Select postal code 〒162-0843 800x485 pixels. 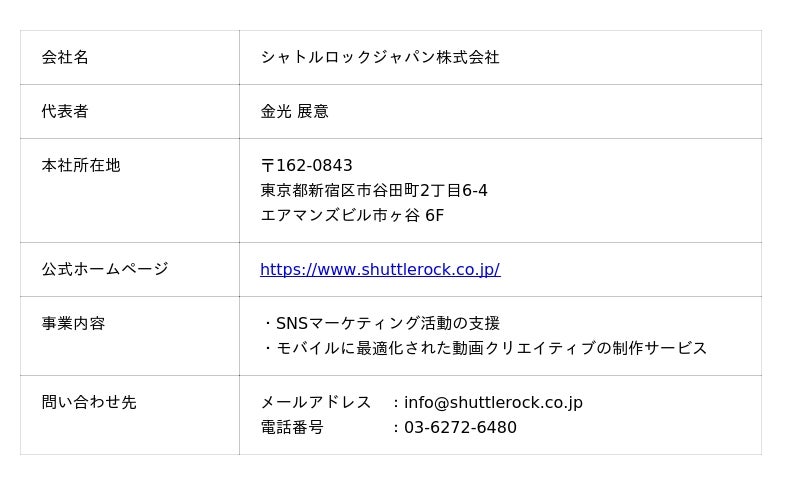tap(307, 165)
